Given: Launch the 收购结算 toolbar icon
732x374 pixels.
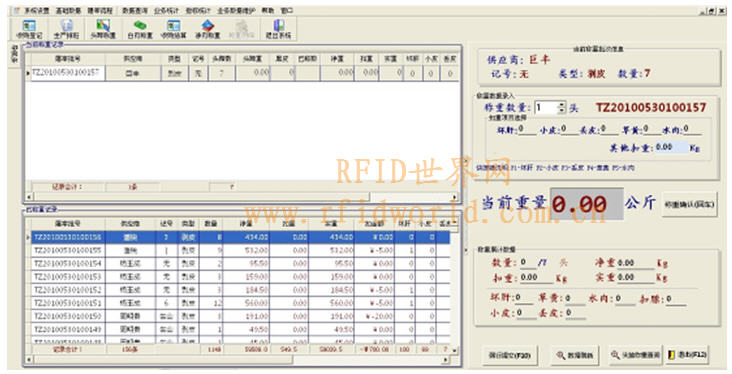Looking at the screenshot, I should tap(173, 29).
